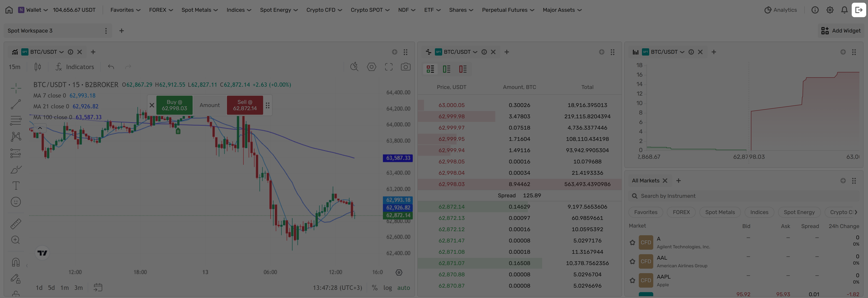Open the Major Assets menu
This screenshot has height=298, width=868.
562,10
